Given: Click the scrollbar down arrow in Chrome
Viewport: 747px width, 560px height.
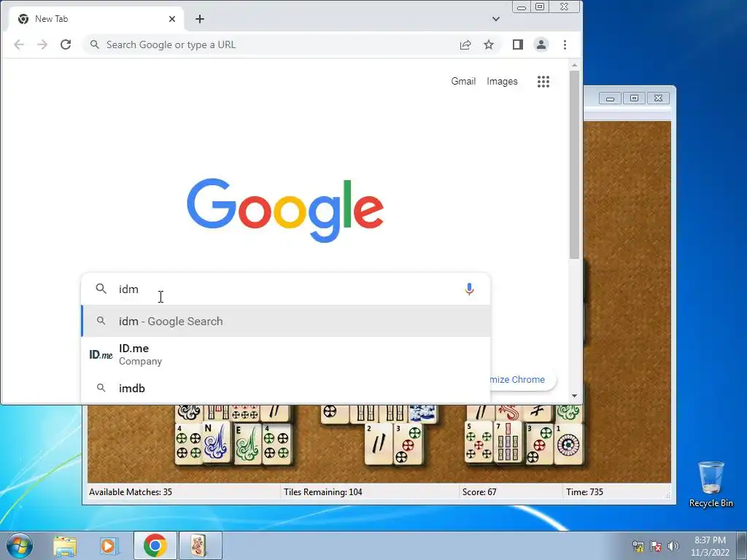Looking at the screenshot, I should pyautogui.click(x=575, y=396).
